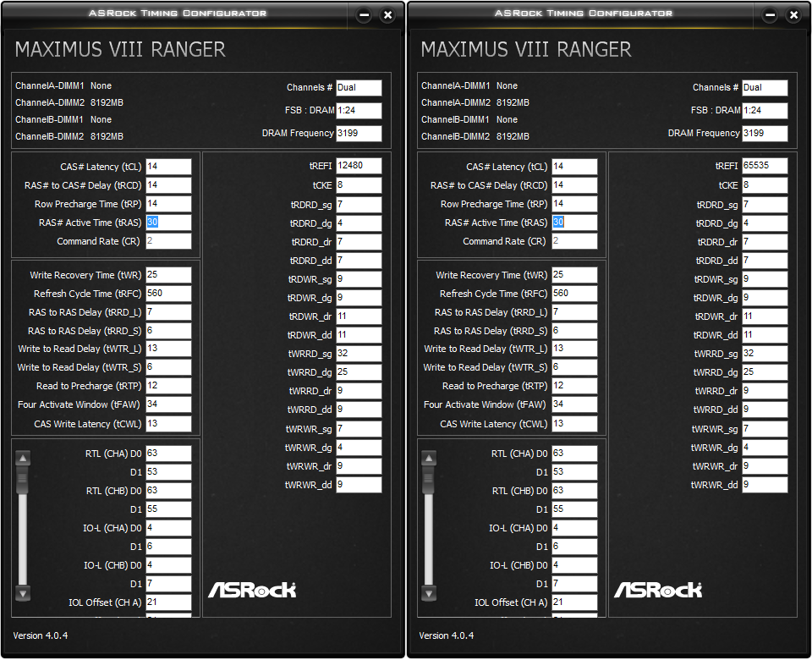
Task: Click tRDWR_sg field in right window
Action: click(x=765, y=279)
